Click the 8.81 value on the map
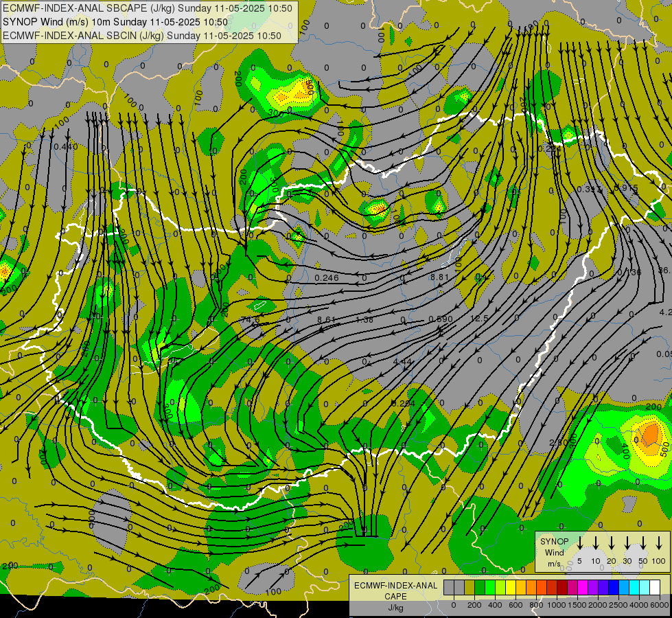Viewport: 672px width, 618px height. tap(440, 277)
